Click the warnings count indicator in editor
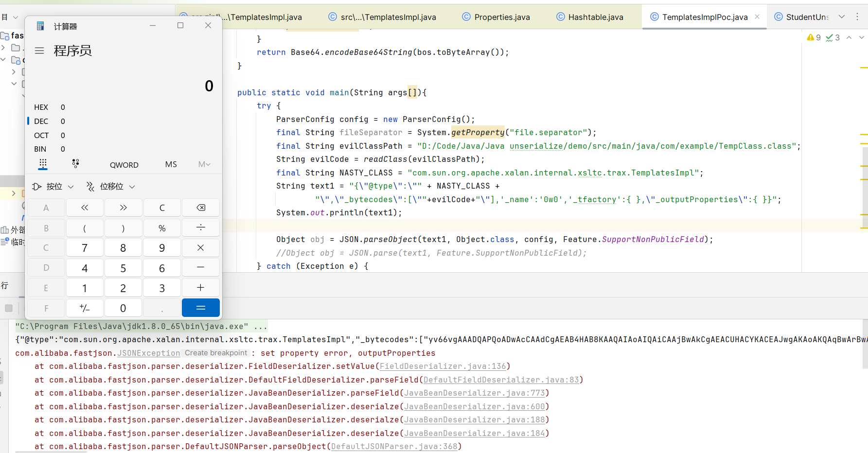Viewport: 868px width, 453px height. pos(814,37)
